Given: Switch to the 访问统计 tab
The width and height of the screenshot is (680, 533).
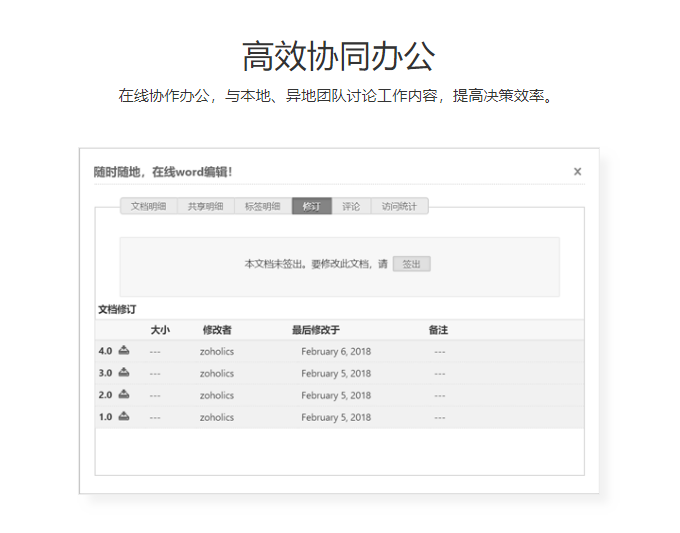Looking at the screenshot, I should [x=399, y=206].
